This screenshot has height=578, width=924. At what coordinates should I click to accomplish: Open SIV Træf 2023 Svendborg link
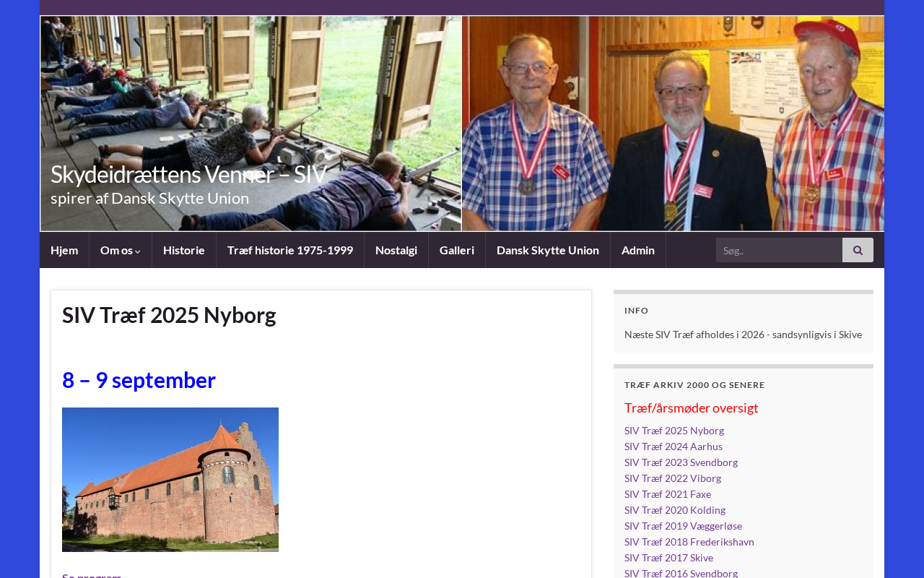click(x=681, y=462)
